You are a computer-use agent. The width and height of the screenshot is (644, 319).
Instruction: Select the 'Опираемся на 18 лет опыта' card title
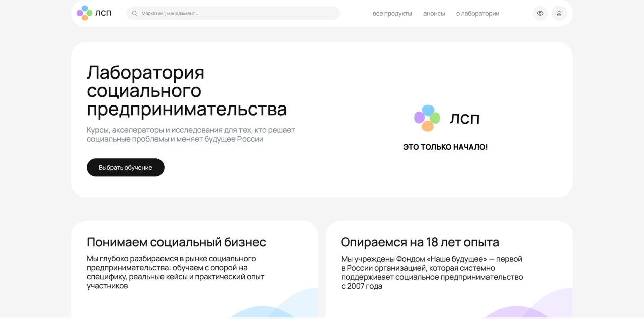pos(420,242)
